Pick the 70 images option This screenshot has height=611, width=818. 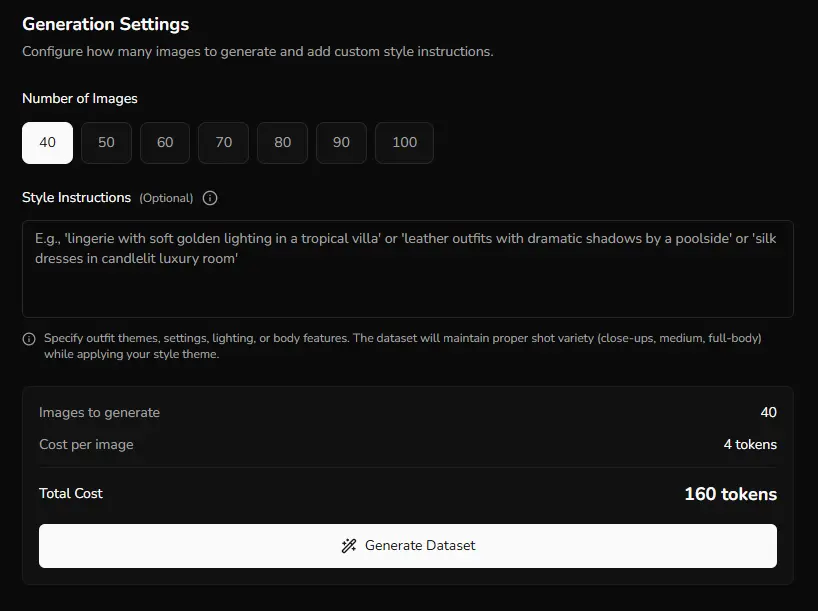(224, 143)
